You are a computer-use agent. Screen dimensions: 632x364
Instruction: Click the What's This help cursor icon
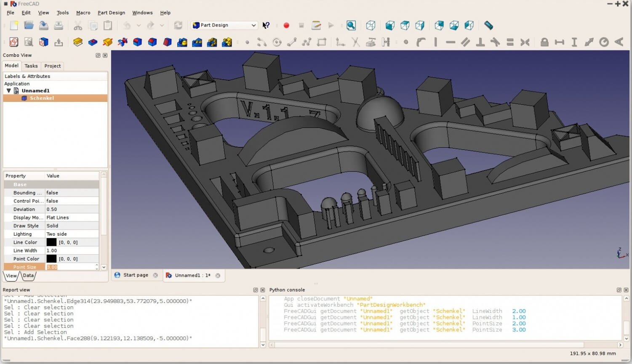click(x=266, y=25)
